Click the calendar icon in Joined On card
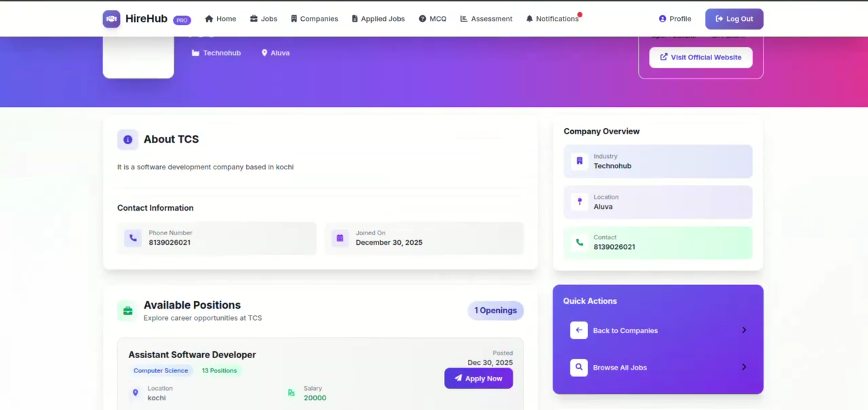 (x=340, y=238)
